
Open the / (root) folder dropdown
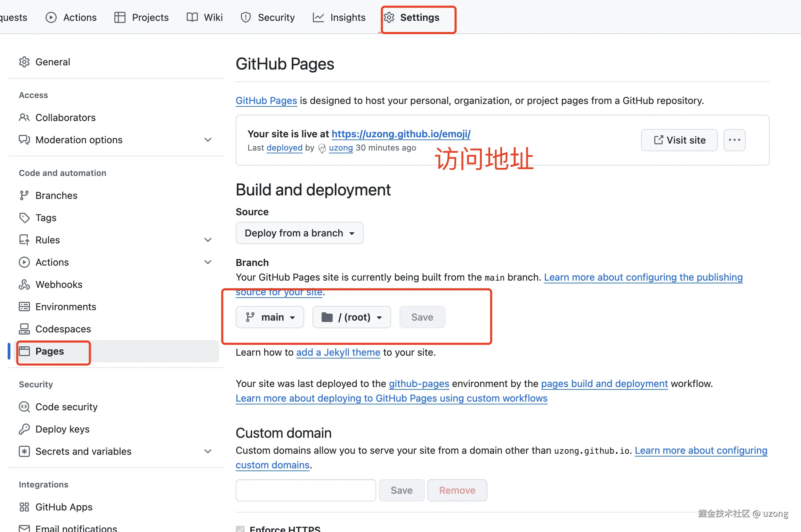coord(351,317)
